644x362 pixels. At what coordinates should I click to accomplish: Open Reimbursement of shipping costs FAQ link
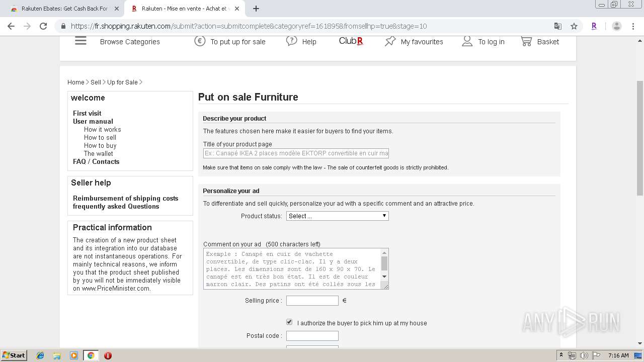125,198
